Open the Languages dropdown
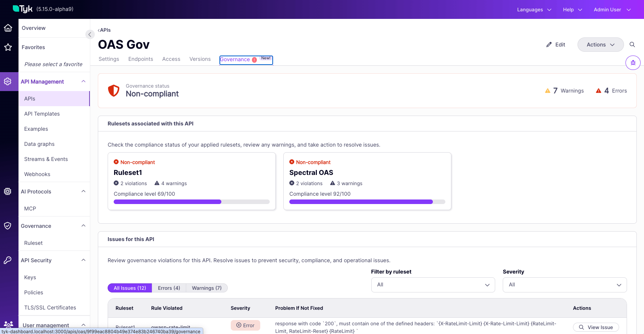The image size is (644, 334). click(x=534, y=9)
